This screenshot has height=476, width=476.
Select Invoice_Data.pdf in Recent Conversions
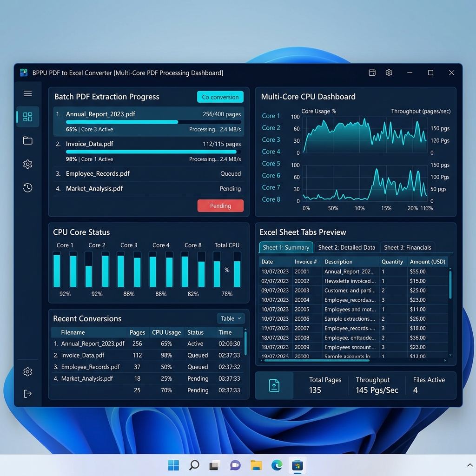point(83,355)
